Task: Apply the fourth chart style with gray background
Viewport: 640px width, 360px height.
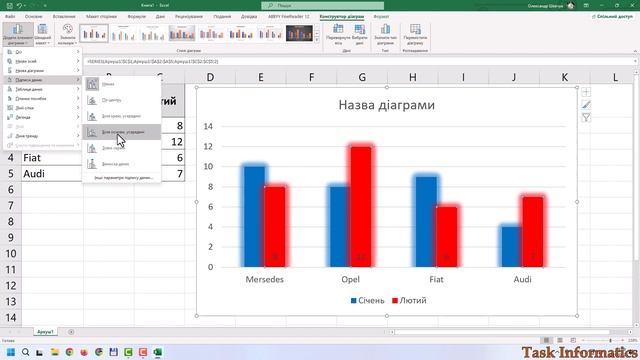Action: pos(182,33)
